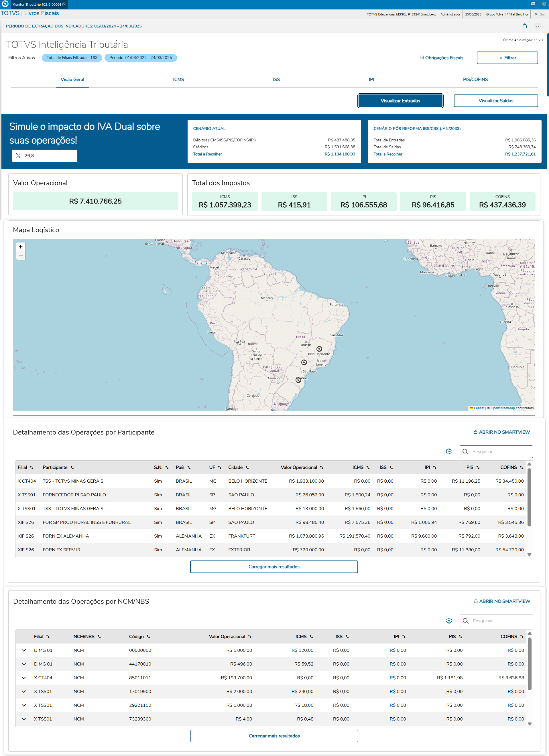Switch to the ICMS tab

(x=178, y=79)
